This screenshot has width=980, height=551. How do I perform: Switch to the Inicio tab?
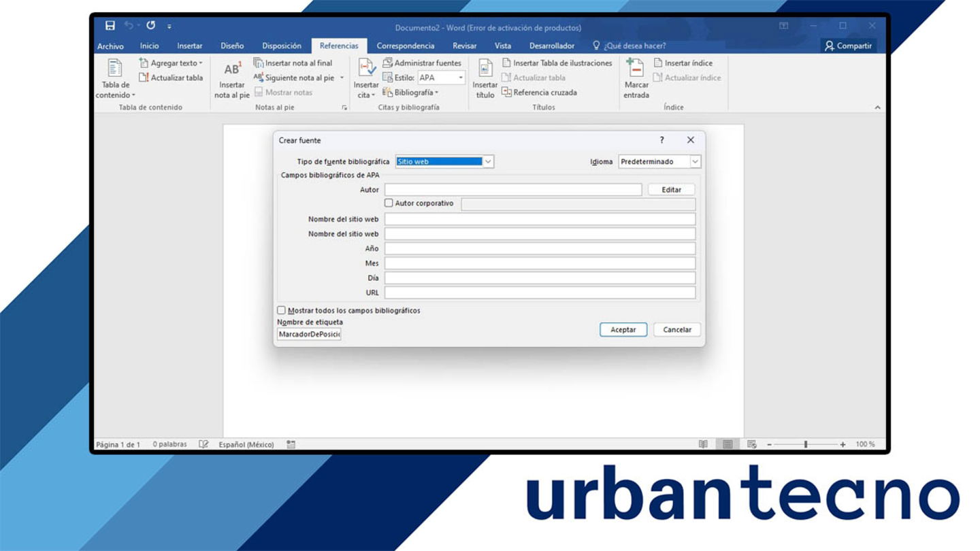(x=149, y=46)
